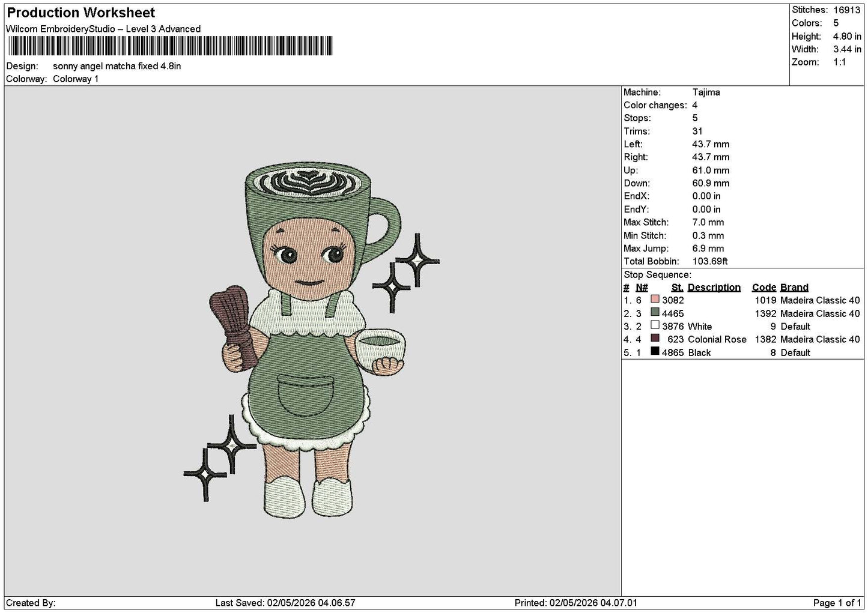
Task: Click the 'Page 1 of 1' indicator
Action: [x=837, y=603]
